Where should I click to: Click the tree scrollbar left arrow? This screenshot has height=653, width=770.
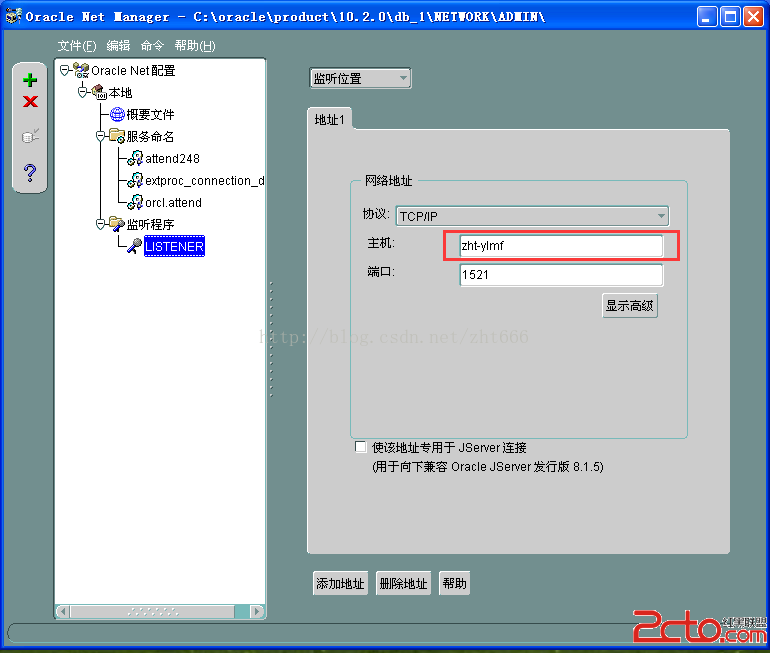click(62, 612)
